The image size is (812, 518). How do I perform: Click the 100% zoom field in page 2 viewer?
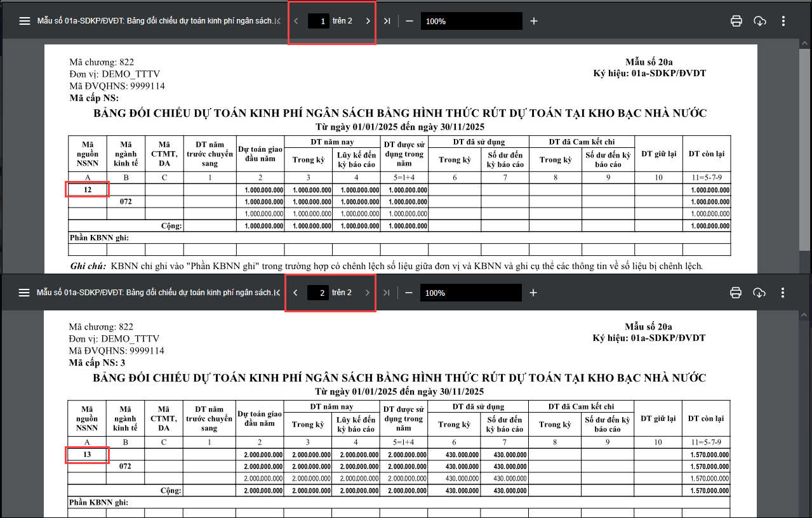coord(470,293)
